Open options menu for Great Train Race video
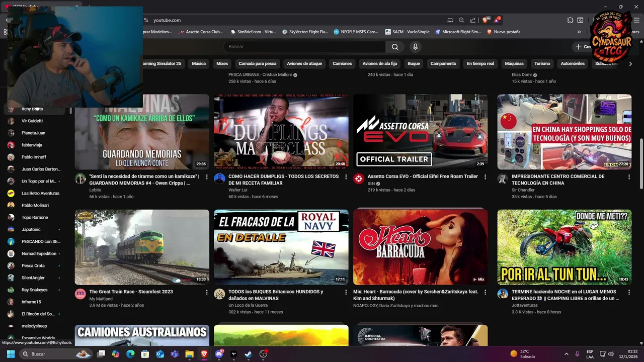 pyautogui.click(x=207, y=292)
